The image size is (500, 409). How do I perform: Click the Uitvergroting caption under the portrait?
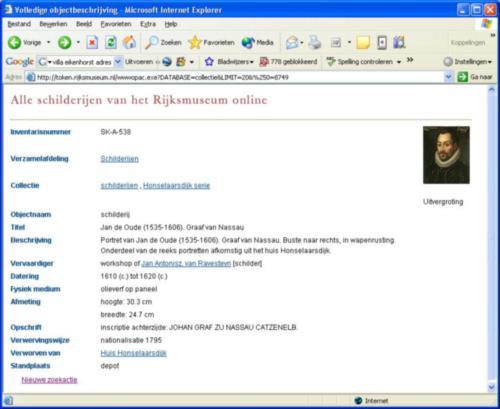[443, 202]
